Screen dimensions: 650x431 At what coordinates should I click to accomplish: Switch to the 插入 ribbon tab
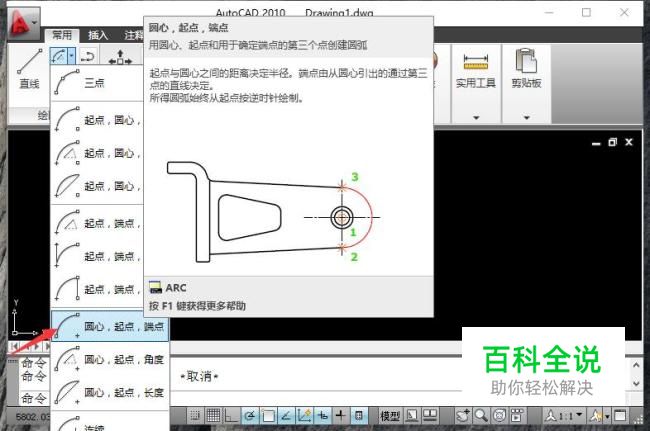coord(97,35)
